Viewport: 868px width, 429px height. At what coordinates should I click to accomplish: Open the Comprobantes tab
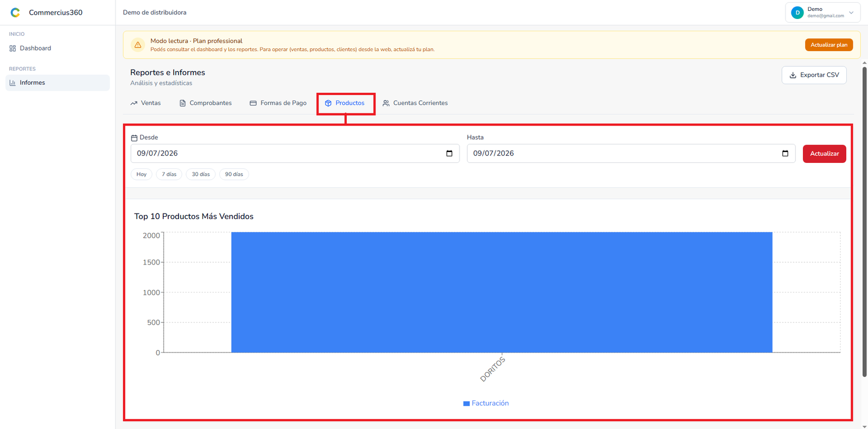[206, 103]
